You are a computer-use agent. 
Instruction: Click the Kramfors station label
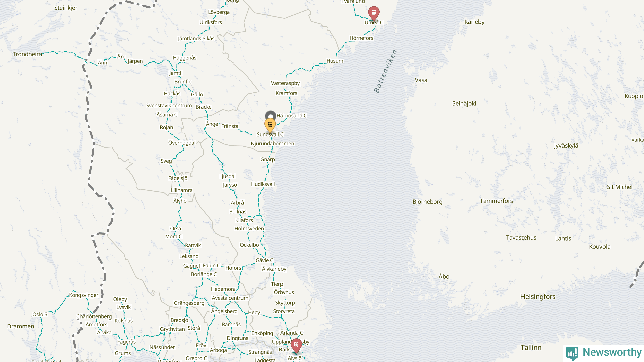click(x=286, y=93)
